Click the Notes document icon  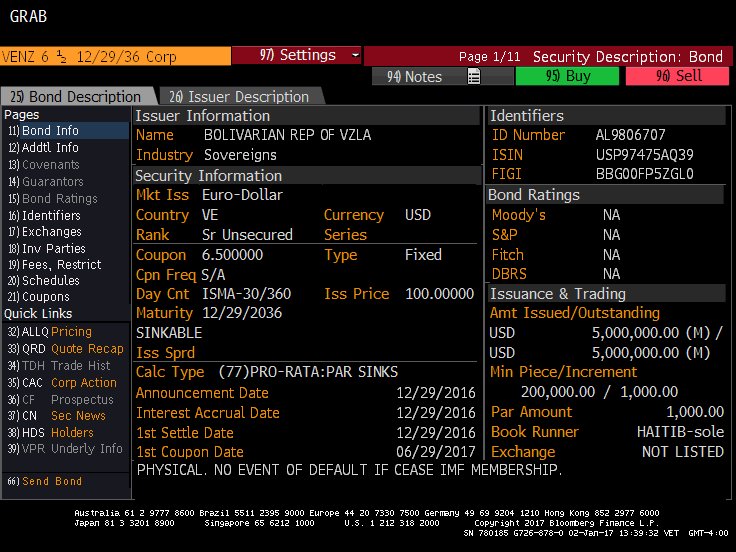click(474, 76)
